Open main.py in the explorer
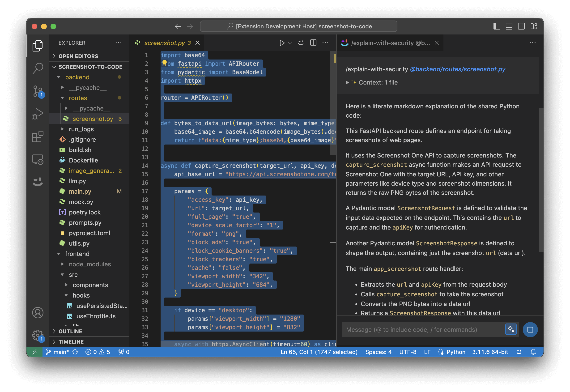 [x=89, y=192]
